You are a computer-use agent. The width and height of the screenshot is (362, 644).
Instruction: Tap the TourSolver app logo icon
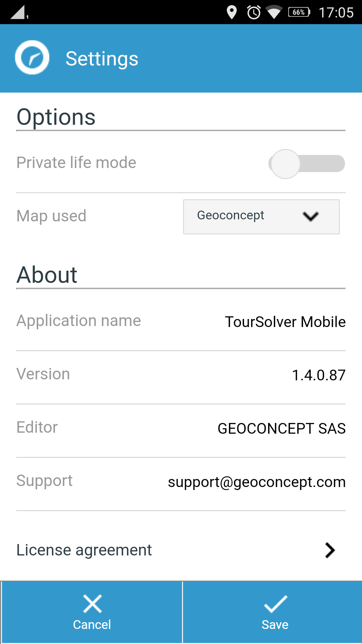point(32,57)
